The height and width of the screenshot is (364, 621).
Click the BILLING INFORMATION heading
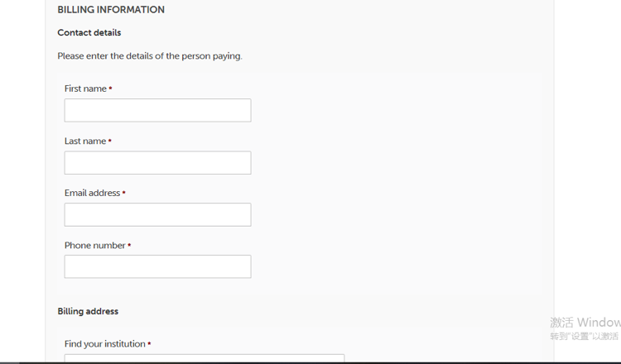tap(111, 10)
